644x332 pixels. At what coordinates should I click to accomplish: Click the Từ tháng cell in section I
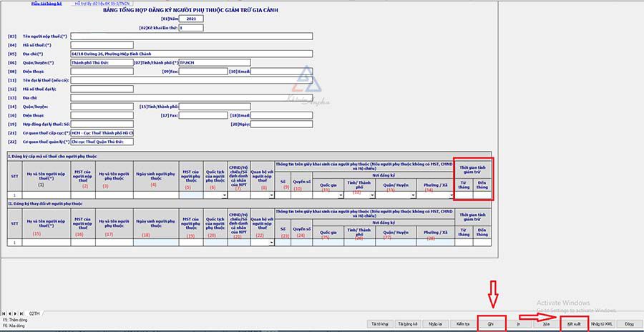tap(464, 195)
